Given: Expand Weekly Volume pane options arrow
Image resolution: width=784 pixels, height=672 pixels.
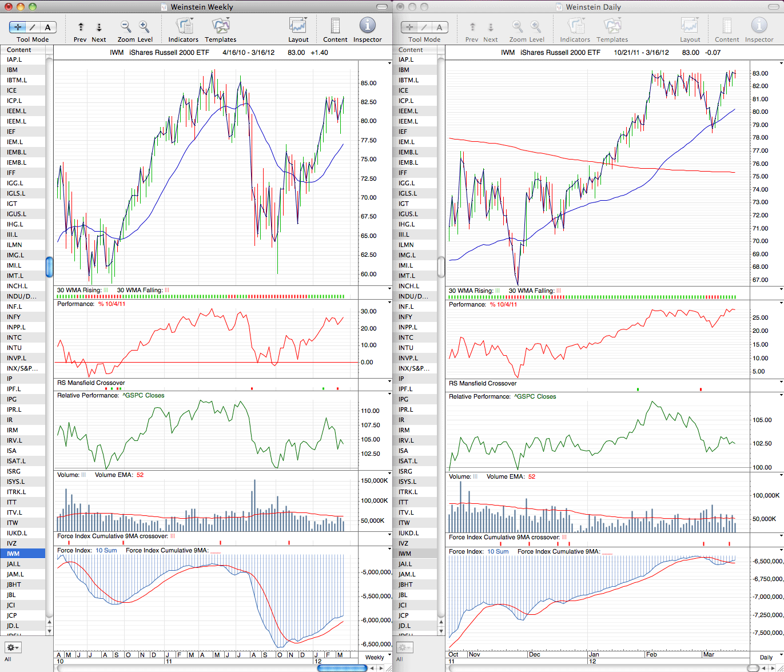Looking at the screenshot, I should (390, 474).
